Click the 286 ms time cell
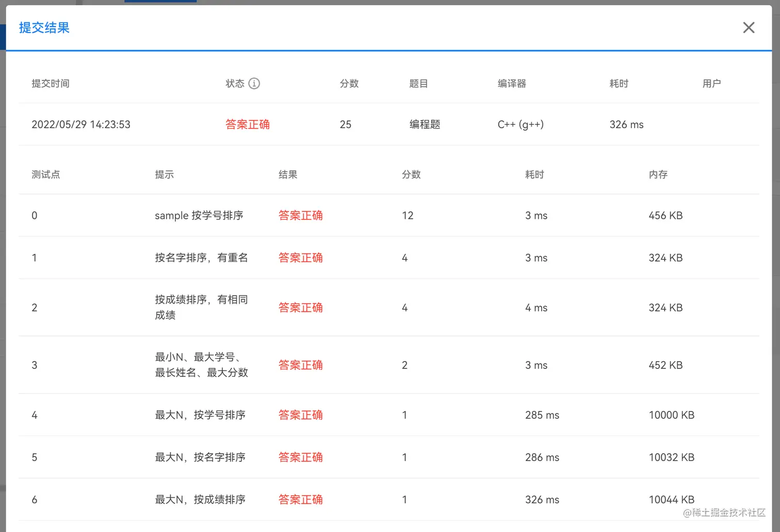Screen dimensions: 780x532 click(x=542, y=458)
